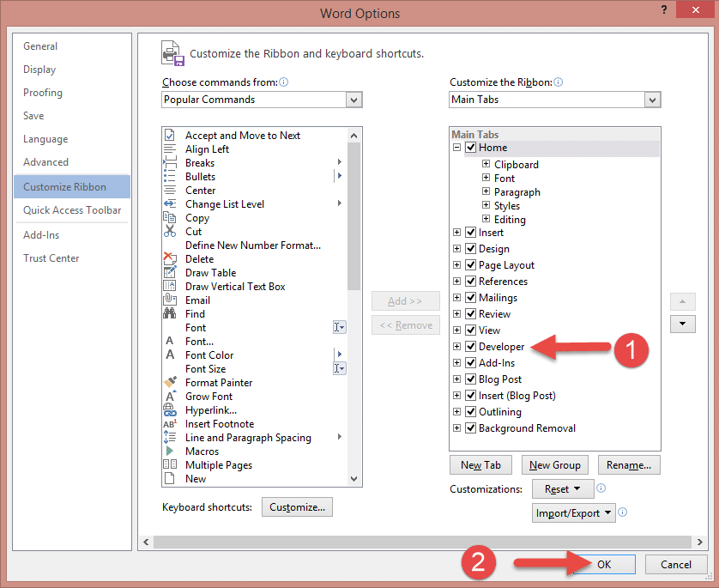Click the horizontal scrollbar right arrow
The image size is (719, 588).
click(700, 542)
